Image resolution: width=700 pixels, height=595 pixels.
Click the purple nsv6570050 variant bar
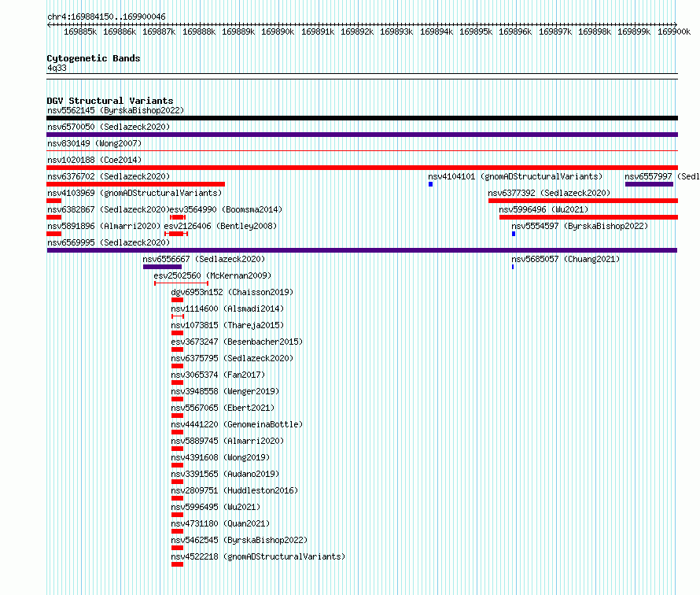pos(362,135)
